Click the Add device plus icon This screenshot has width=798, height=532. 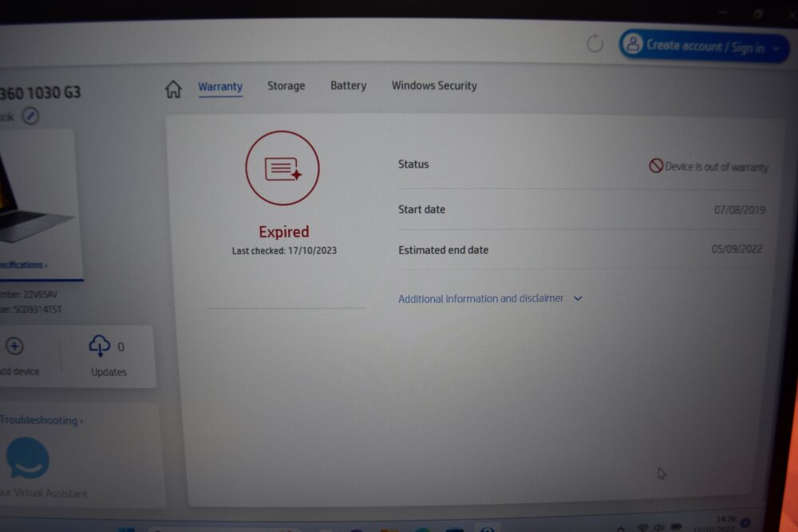point(14,346)
